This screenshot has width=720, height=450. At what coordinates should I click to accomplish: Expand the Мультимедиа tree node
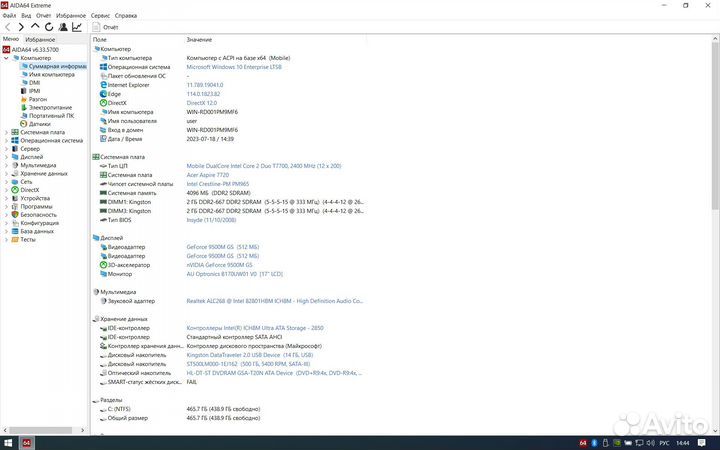(x=6, y=165)
